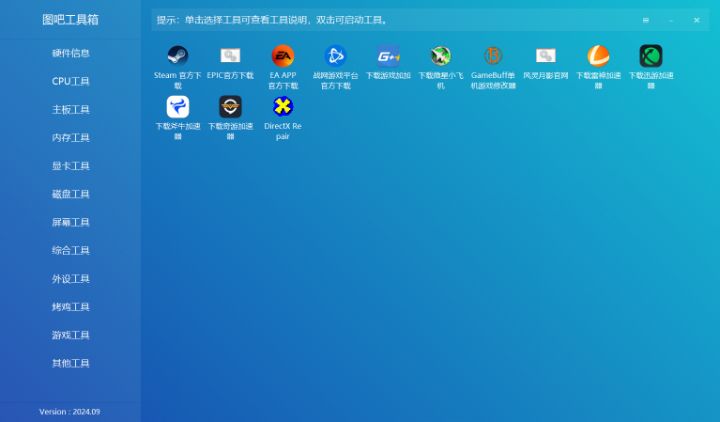Open the 磁盘工具 category
The image size is (720, 422).
coord(70,194)
